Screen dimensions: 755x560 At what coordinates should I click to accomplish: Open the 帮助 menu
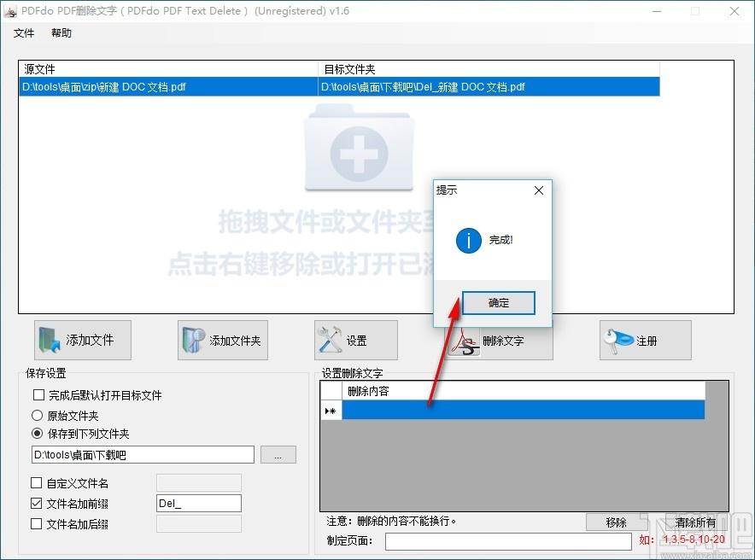(61, 32)
